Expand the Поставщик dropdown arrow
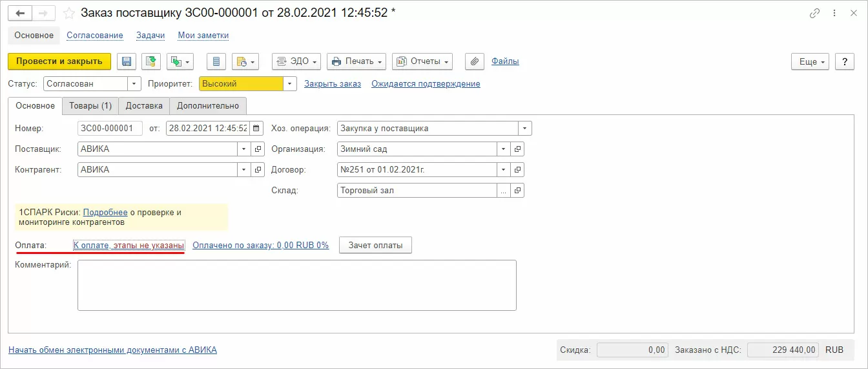This screenshot has width=868, height=369. [x=244, y=149]
